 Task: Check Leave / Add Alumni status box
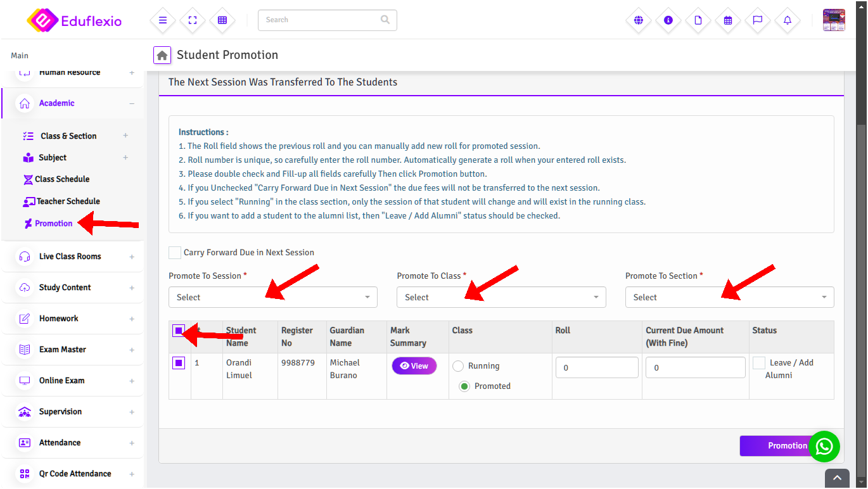(759, 363)
